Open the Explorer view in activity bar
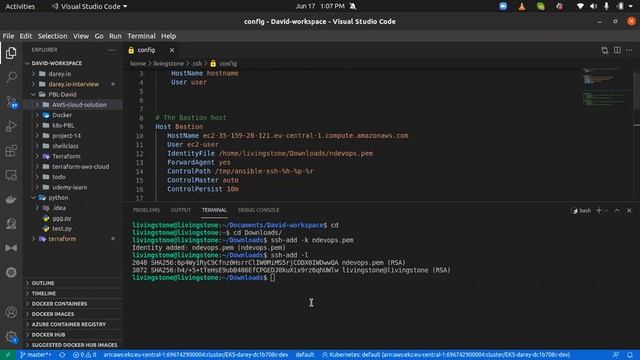 click(x=11, y=53)
